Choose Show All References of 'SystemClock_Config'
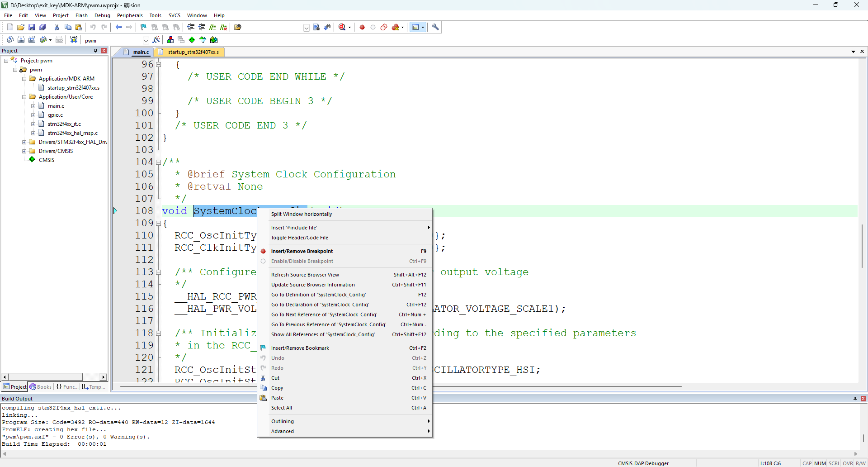 [344, 334]
